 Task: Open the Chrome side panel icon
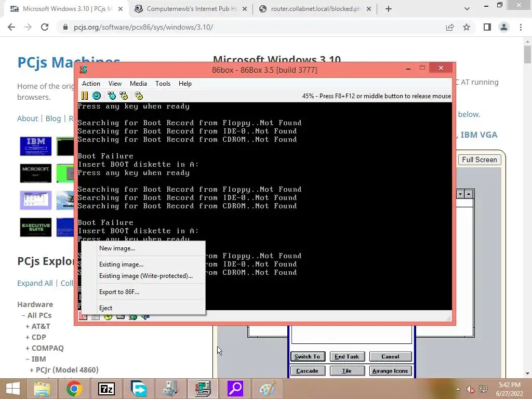point(487,27)
